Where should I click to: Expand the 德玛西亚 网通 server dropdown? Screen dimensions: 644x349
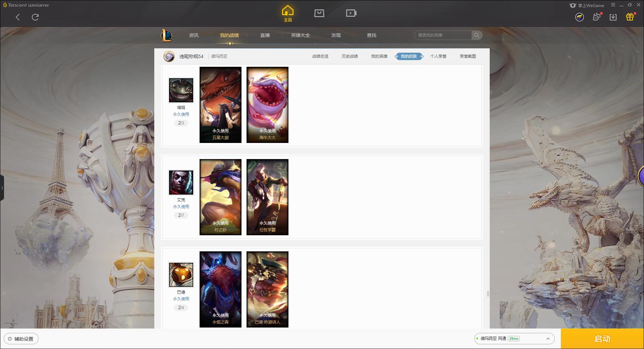(x=514, y=339)
